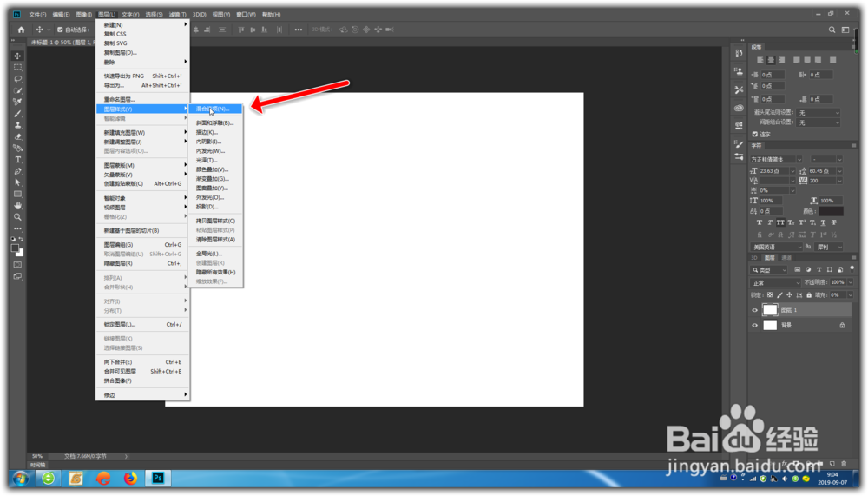Screen dimensions: 868x496
Task: Hide layer 图层 1 via eye icon
Action: pos(754,310)
